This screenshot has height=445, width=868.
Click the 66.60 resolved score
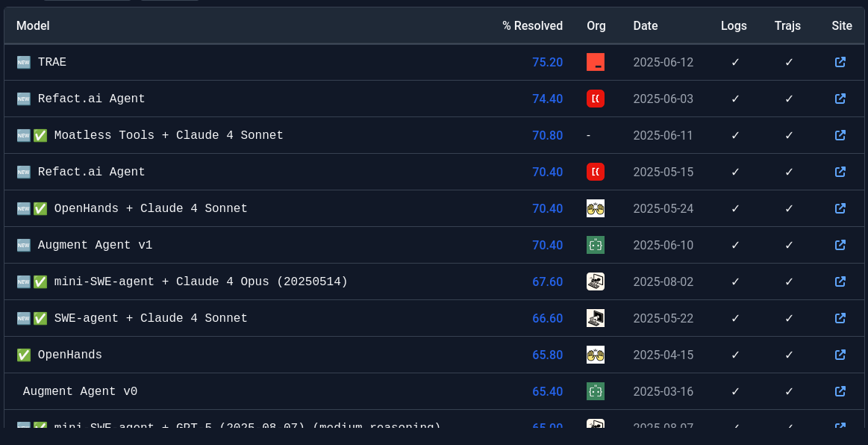[548, 318]
